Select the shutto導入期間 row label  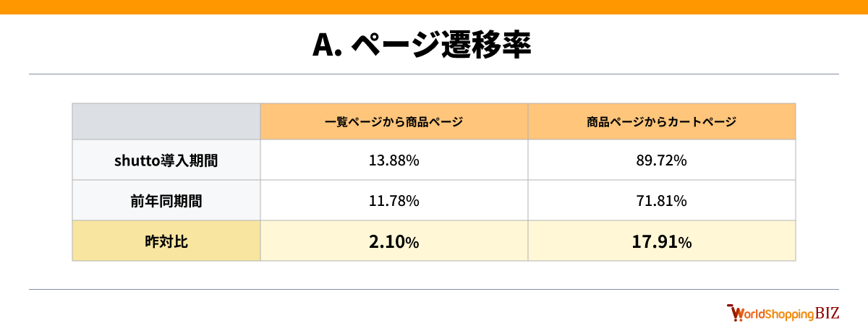pos(166,160)
